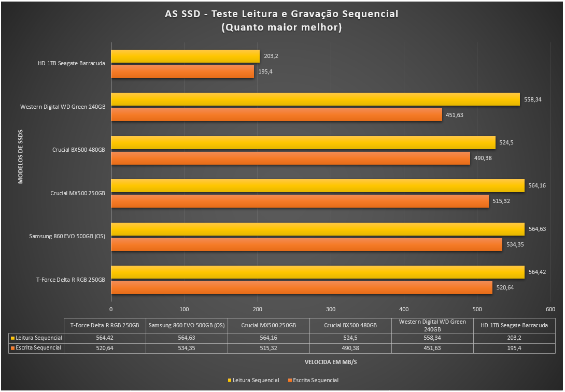This screenshot has width=565, height=392.
Task: Click the data label '195,4' beside the bar
Action: [x=265, y=71]
